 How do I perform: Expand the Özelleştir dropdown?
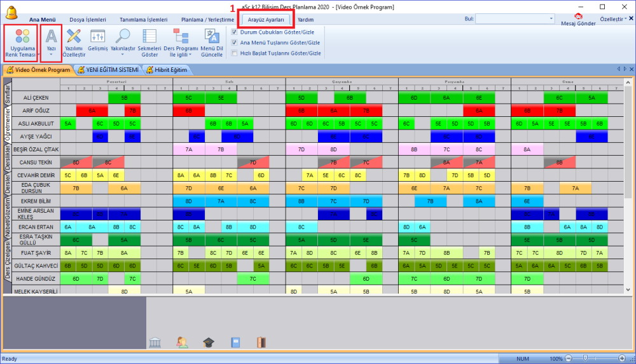(x=613, y=19)
